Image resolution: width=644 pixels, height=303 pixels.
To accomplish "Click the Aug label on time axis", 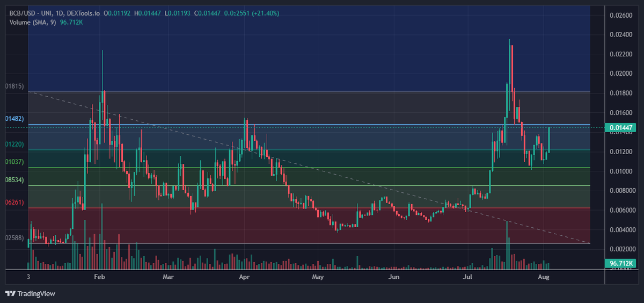I will 543,277.
